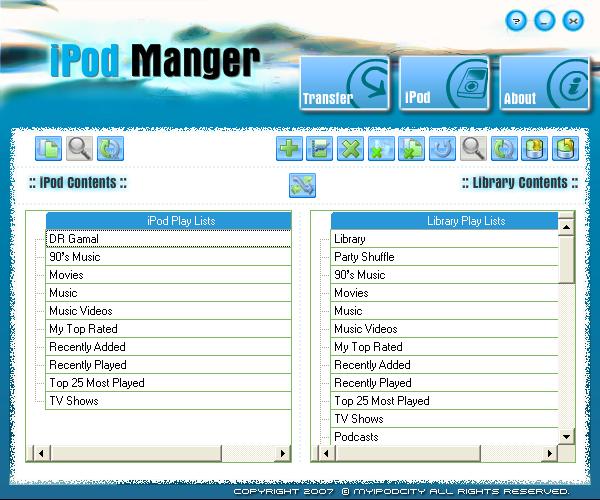600x500 pixels.
Task: Select Recently Added in iPod playlists
Action: point(168,347)
